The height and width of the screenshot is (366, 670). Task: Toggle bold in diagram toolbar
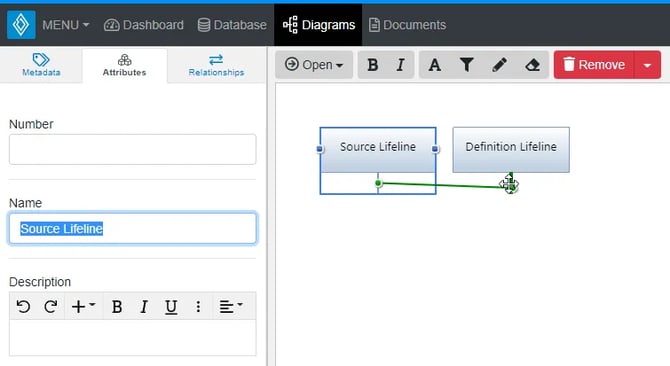(372, 65)
